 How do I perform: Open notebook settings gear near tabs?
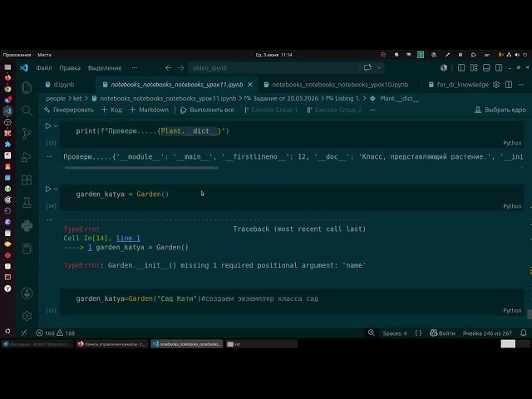[496, 85]
